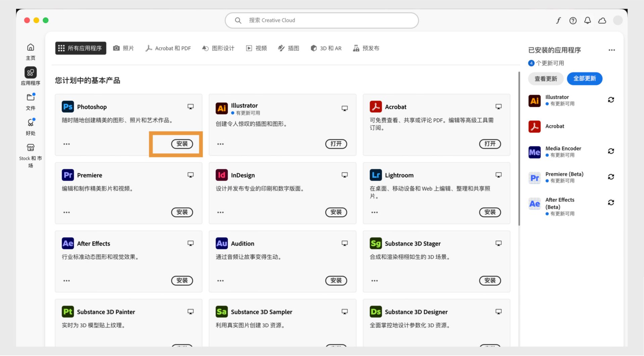Click the Substance 3D Stager Sg icon

[x=376, y=243]
